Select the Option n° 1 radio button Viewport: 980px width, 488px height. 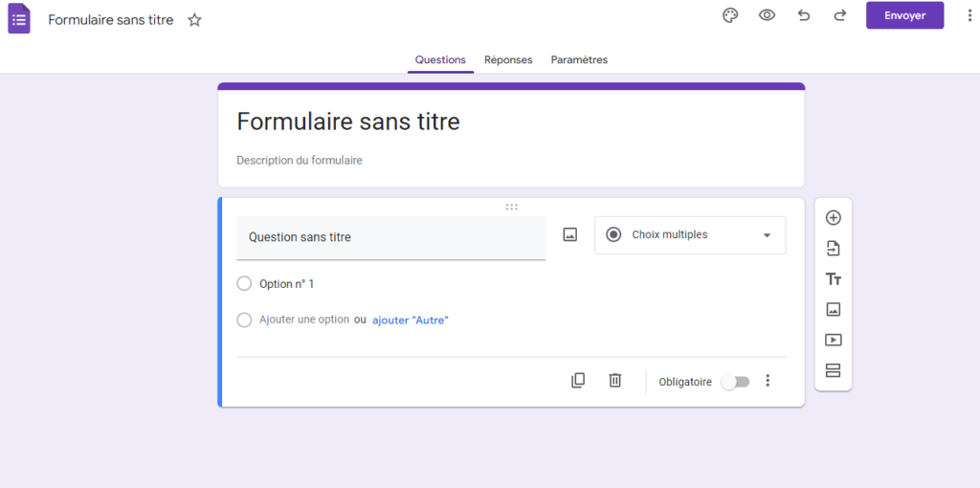[244, 284]
